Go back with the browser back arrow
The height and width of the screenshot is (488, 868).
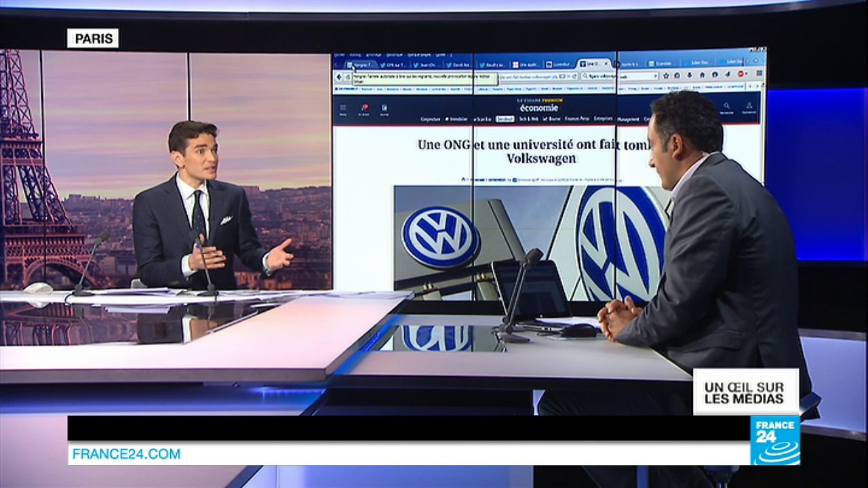338,77
